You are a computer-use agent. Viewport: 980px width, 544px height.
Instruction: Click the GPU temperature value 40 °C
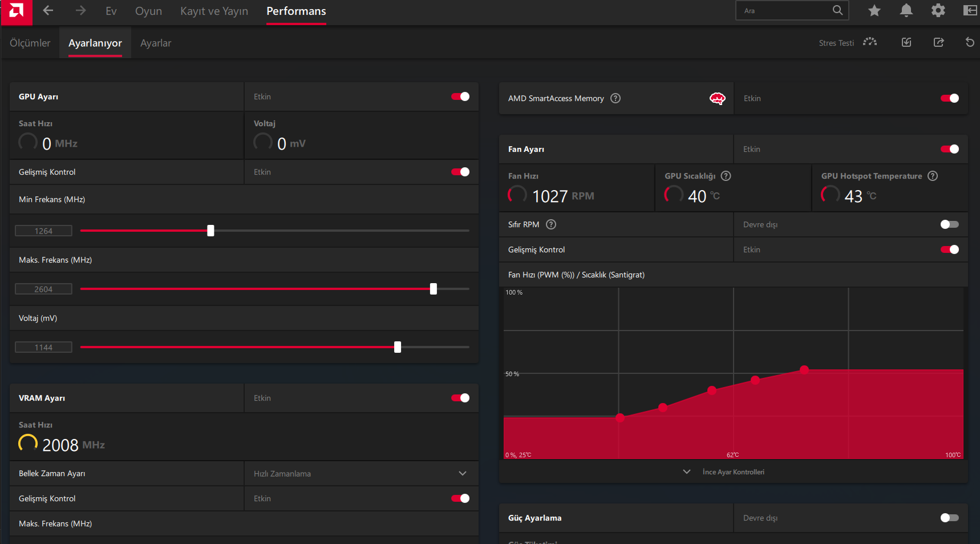pos(704,196)
